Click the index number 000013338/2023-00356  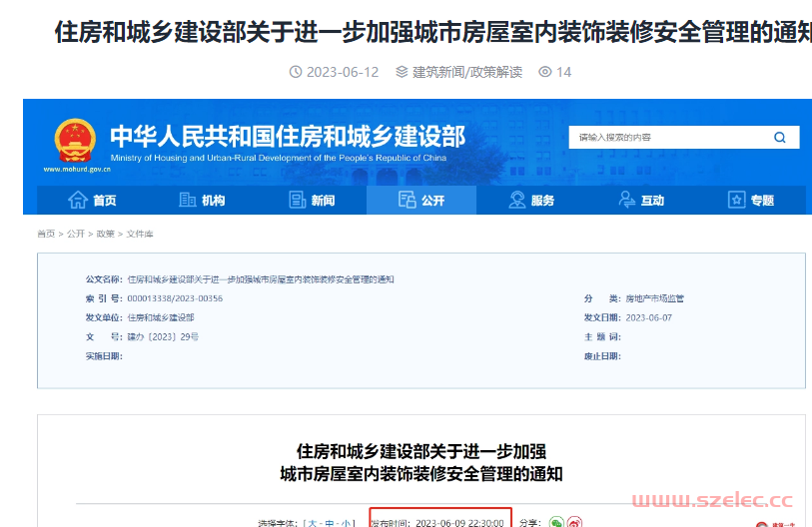pyautogui.click(x=175, y=298)
